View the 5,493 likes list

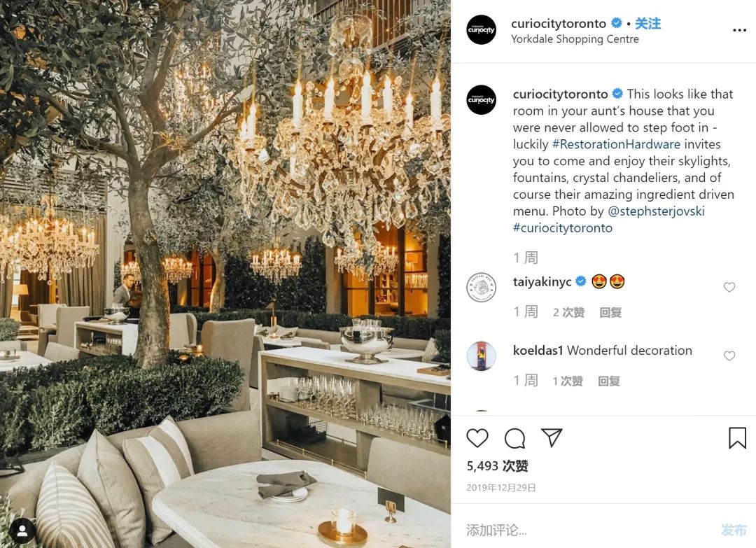(x=498, y=466)
